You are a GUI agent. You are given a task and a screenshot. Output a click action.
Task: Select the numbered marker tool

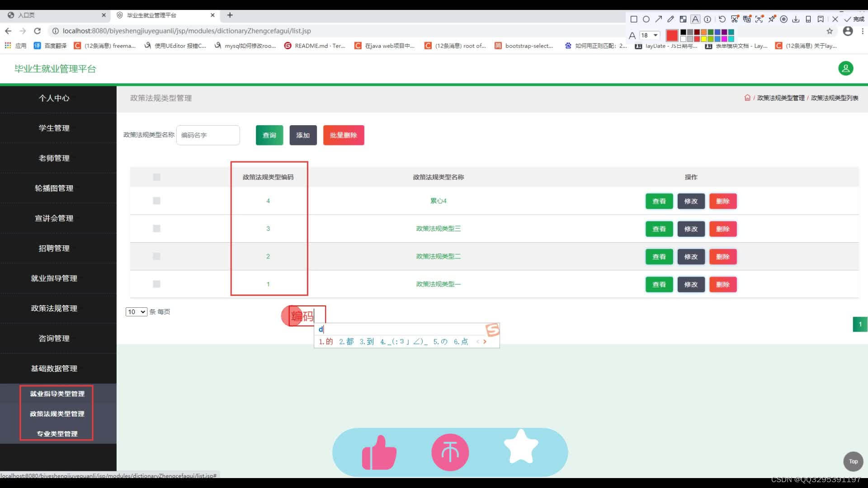point(708,19)
